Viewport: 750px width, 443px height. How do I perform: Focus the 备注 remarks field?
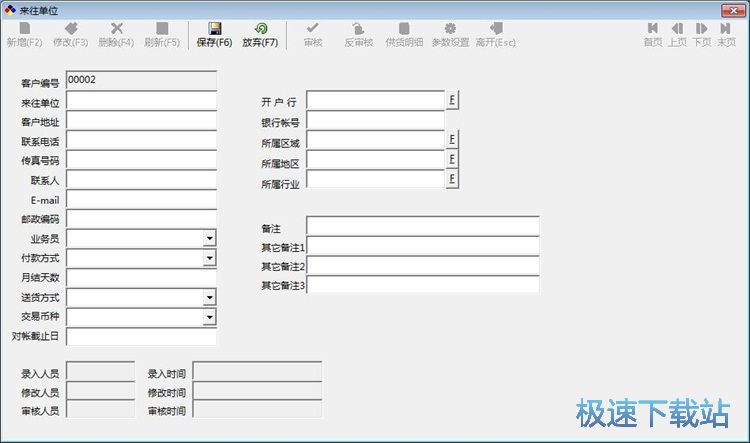(x=423, y=226)
